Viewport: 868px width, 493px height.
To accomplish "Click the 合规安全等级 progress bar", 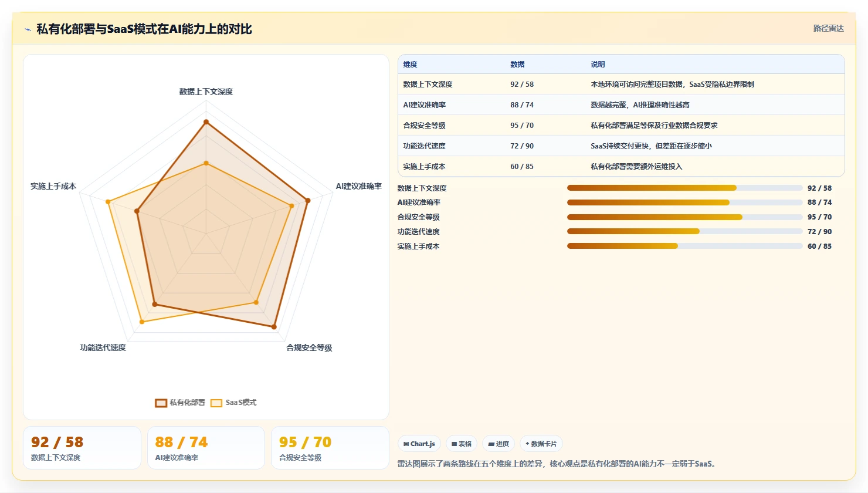I will (x=684, y=217).
